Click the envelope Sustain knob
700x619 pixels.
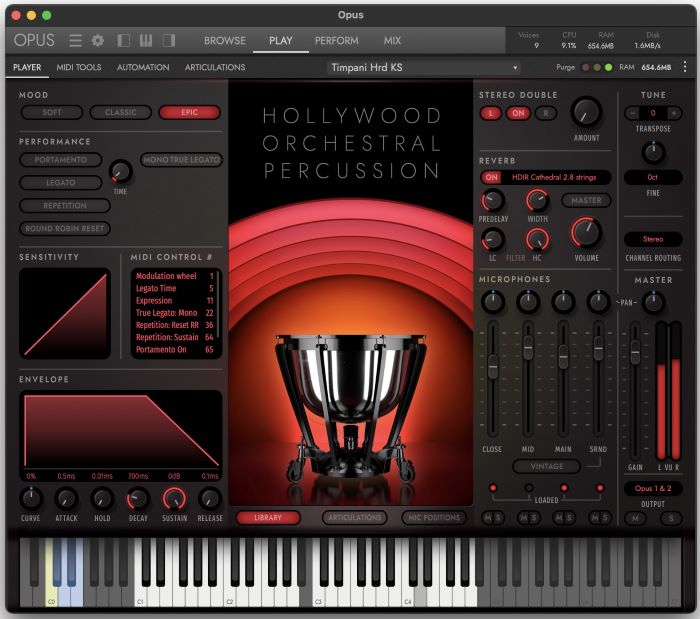pos(174,499)
